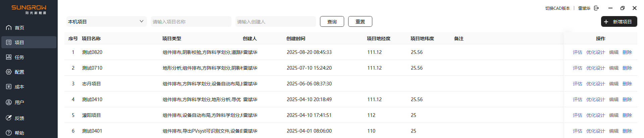Open the Cost icon in sidebar
644x138 pixels.
click(x=9, y=87)
